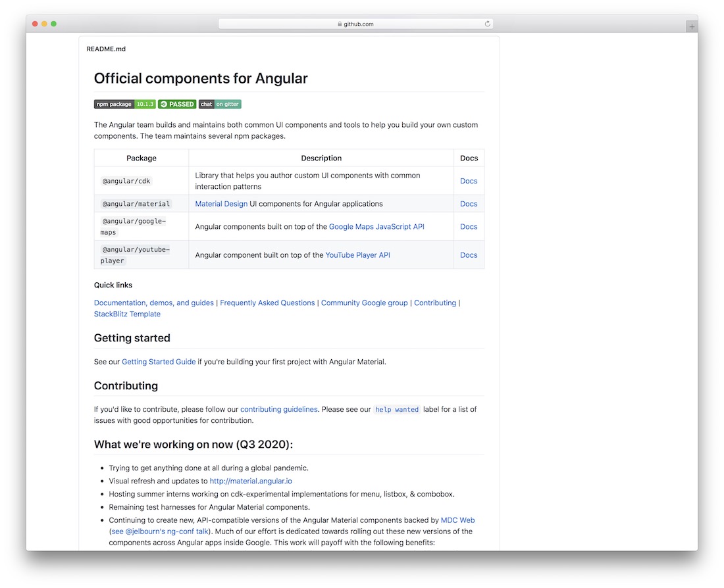This screenshot has height=588, width=724.
Task: Visit the Frequently Asked Questions link
Action: [x=267, y=303]
